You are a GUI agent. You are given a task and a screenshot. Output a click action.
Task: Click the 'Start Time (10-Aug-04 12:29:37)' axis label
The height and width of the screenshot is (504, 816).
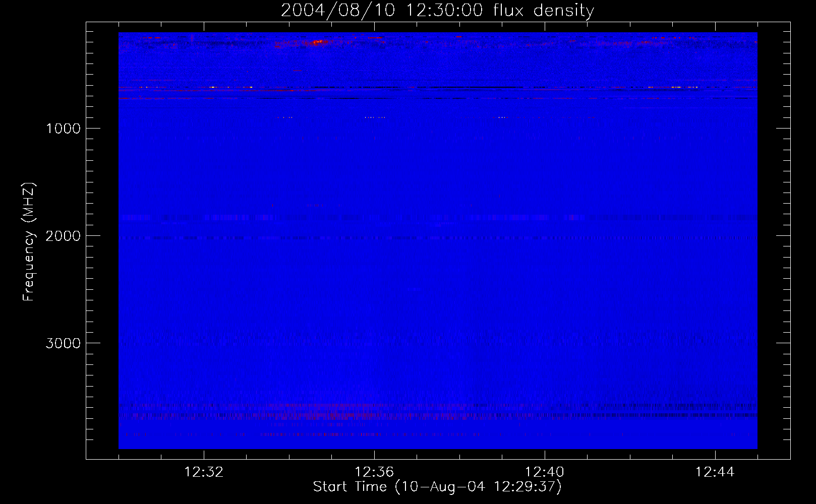click(x=437, y=487)
